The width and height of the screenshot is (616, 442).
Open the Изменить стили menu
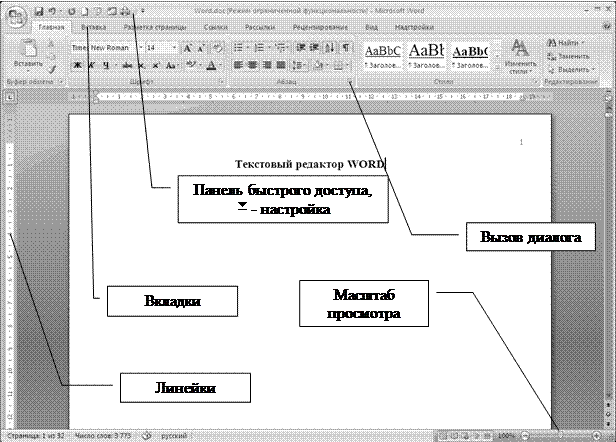click(520, 57)
